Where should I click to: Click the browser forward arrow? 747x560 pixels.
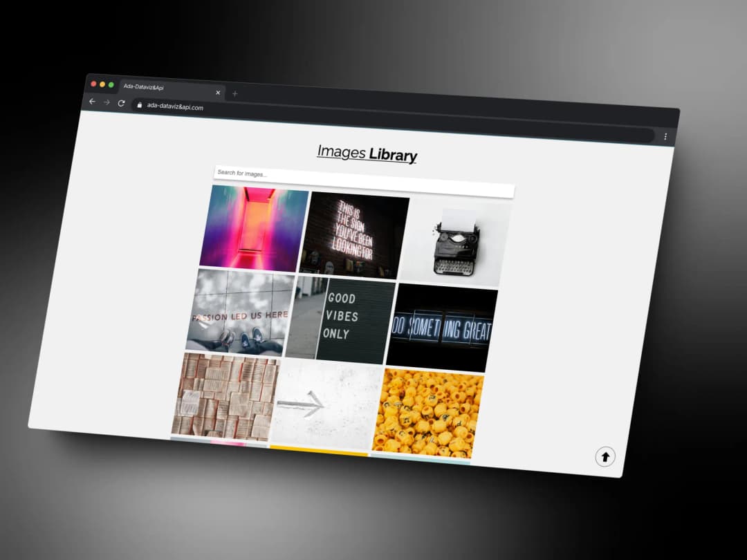tap(107, 102)
